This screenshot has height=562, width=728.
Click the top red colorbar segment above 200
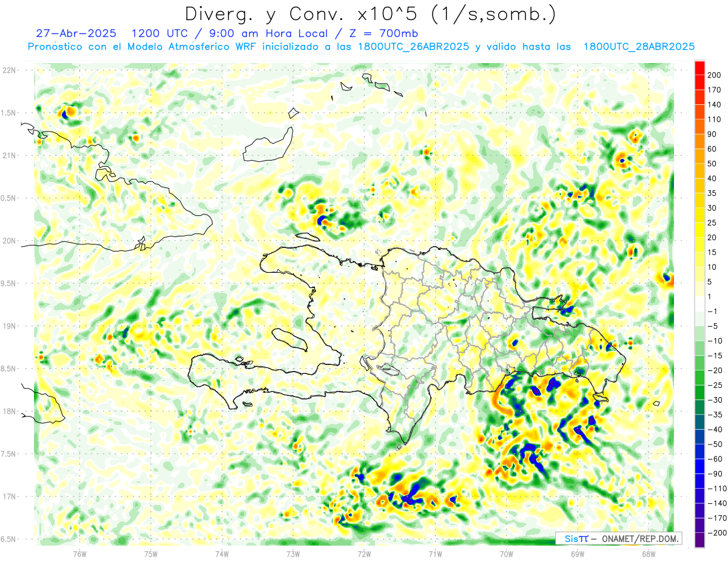(699, 67)
